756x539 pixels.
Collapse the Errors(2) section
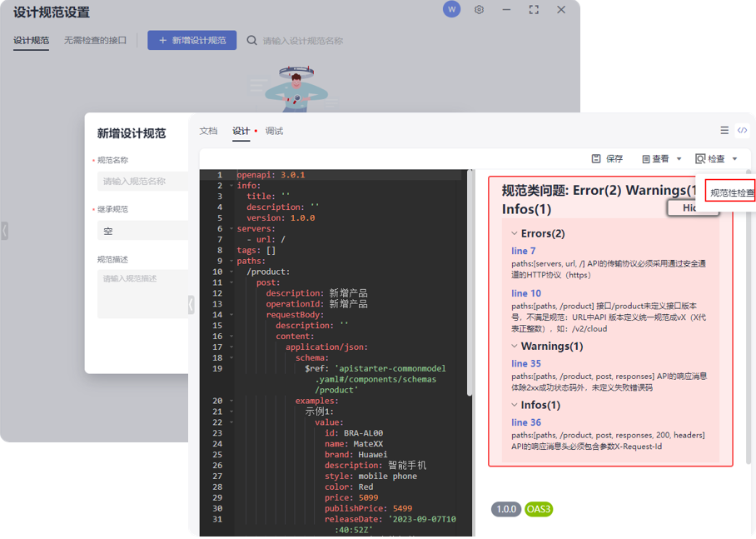pyautogui.click(x=515, y=233)
